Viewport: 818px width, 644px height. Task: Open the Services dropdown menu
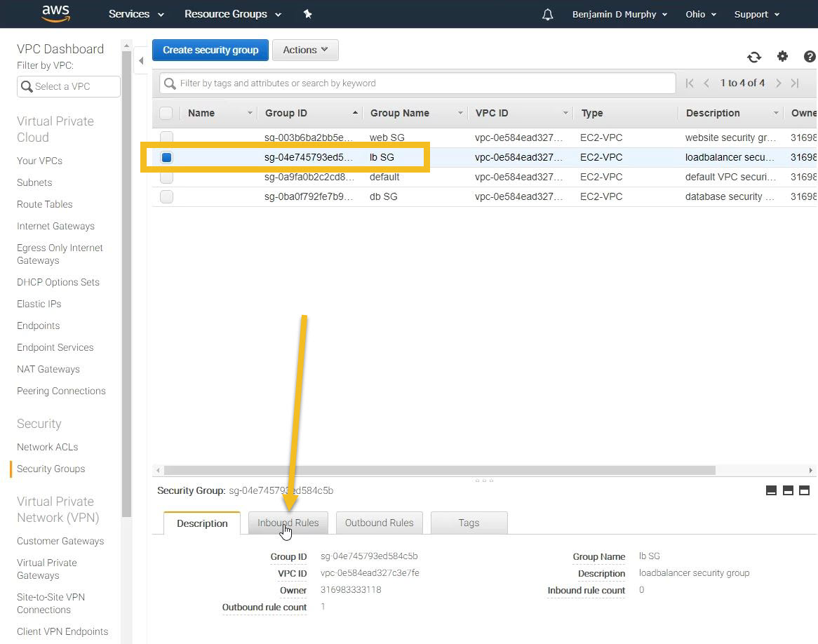click(x=136, y=14)
